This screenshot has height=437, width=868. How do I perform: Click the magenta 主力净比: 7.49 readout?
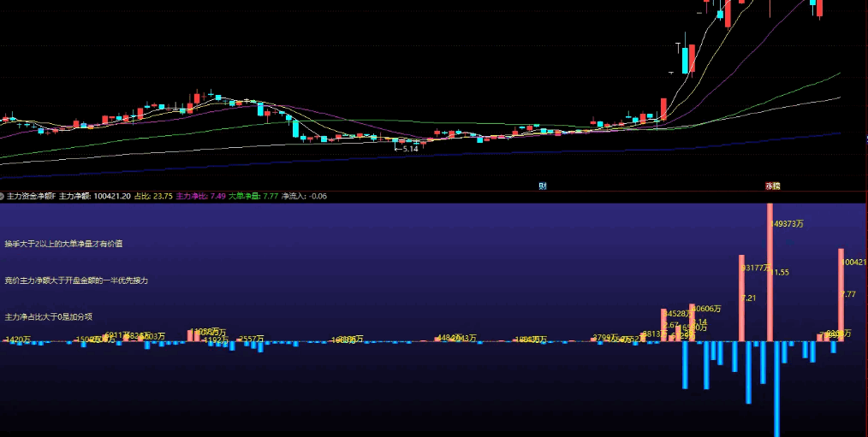point(201,197)
